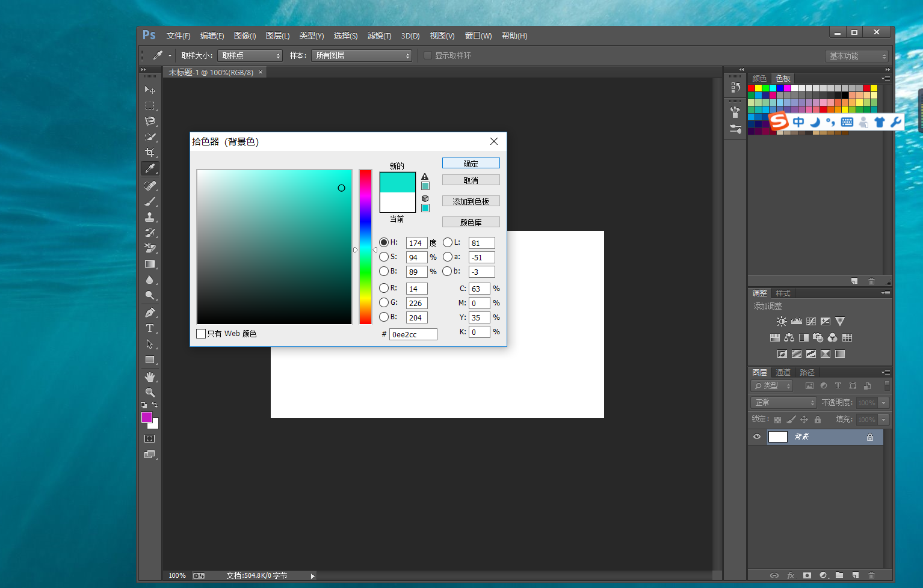Select the Blur tool
This screenshot has width=923, height=588.
[150, 280]
